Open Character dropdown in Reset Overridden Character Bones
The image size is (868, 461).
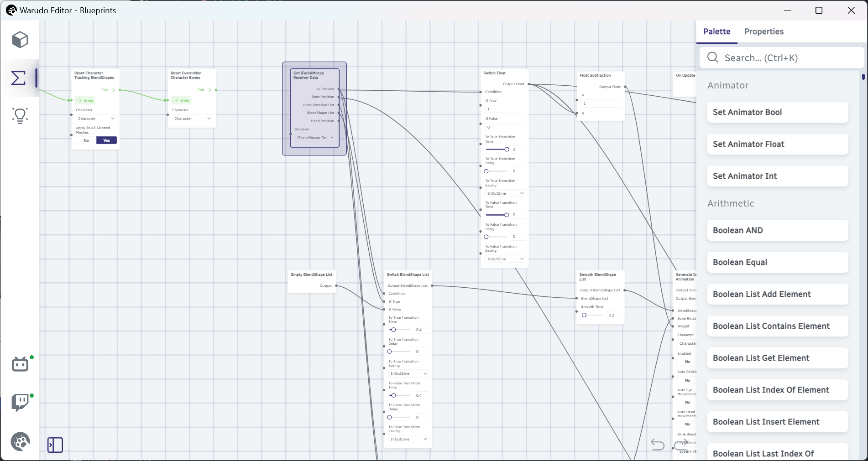pos(192,119)
